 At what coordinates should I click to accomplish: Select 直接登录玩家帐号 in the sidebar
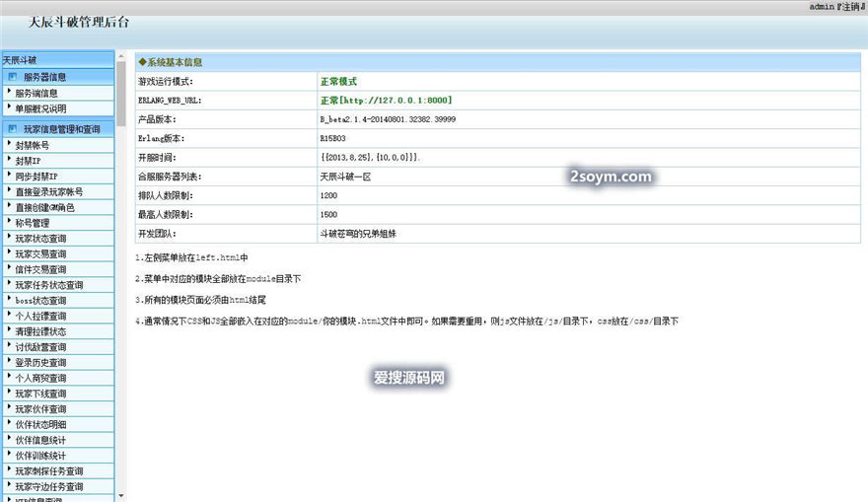[x=48, y=191]
